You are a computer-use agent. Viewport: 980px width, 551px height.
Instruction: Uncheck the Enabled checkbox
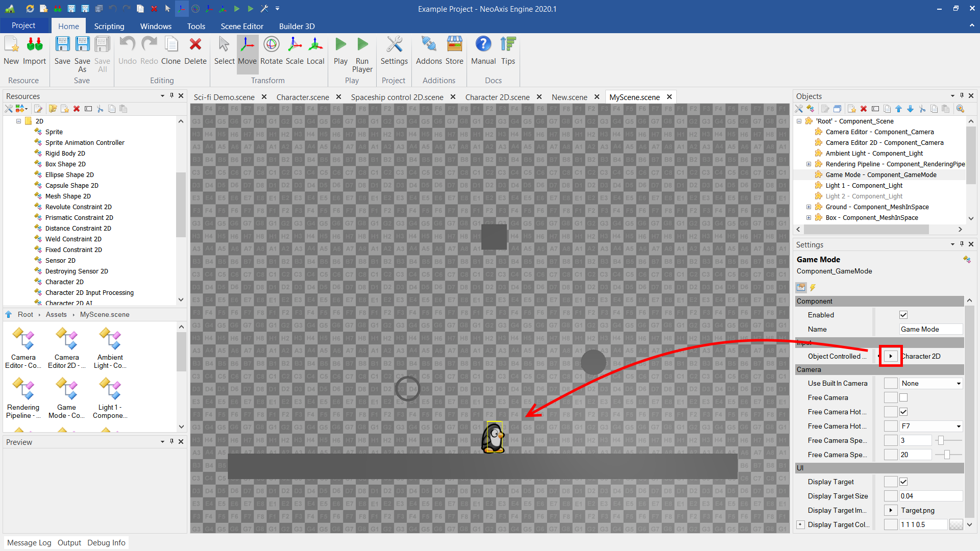click(x=903, y=315)
